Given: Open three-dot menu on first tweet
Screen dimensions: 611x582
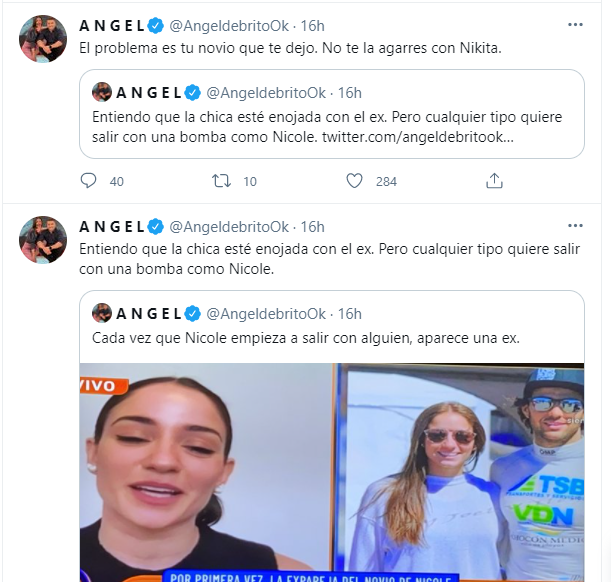Looking at the screenshot, I should [x=575, y=25].
